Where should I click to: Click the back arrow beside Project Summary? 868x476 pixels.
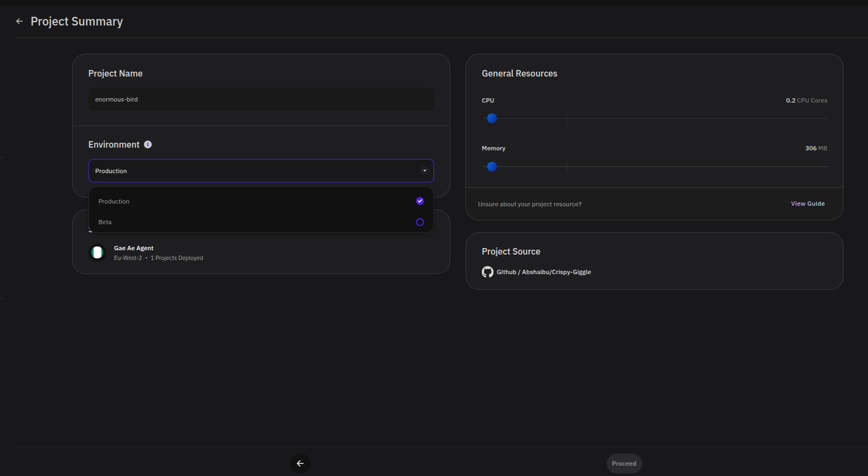[x=20, y=21]
